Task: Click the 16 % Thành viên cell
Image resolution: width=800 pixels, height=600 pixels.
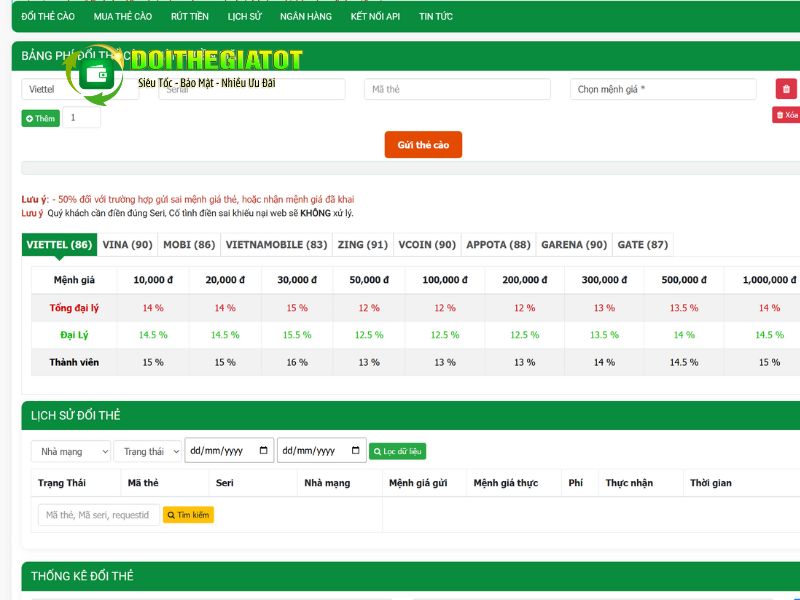Action: (x=297, y=362)
